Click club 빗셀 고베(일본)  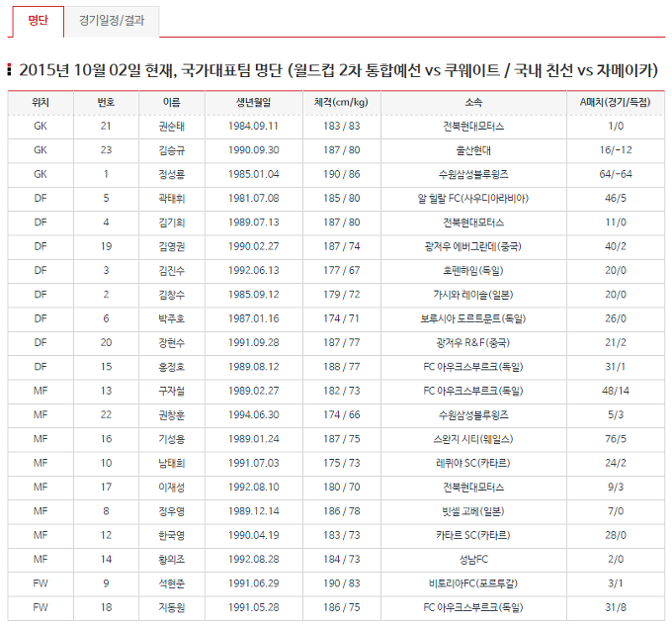click(473, 511)
